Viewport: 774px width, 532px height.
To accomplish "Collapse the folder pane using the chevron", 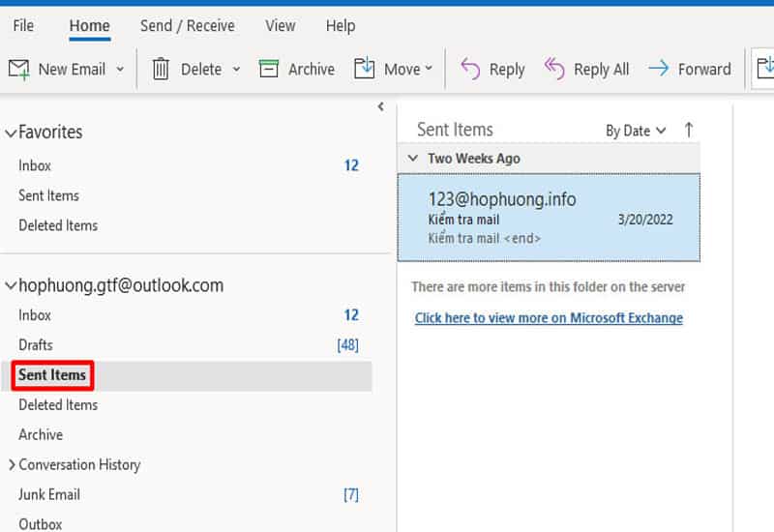I will (x=380, y=106).
